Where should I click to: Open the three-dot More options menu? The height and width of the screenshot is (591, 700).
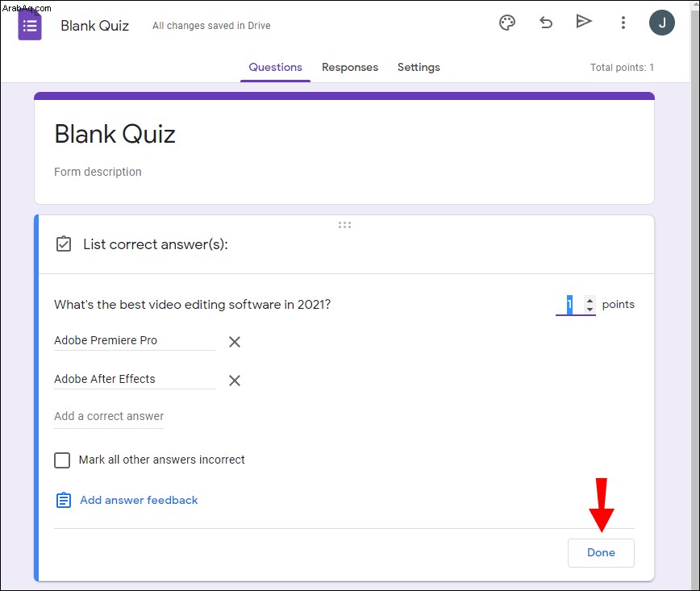pos(623,23)
